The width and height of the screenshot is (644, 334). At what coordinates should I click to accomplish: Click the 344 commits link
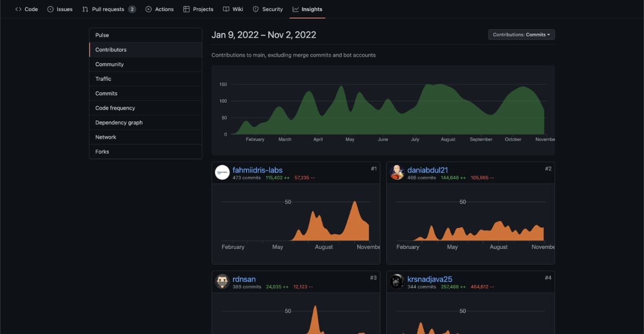point(422,287)
